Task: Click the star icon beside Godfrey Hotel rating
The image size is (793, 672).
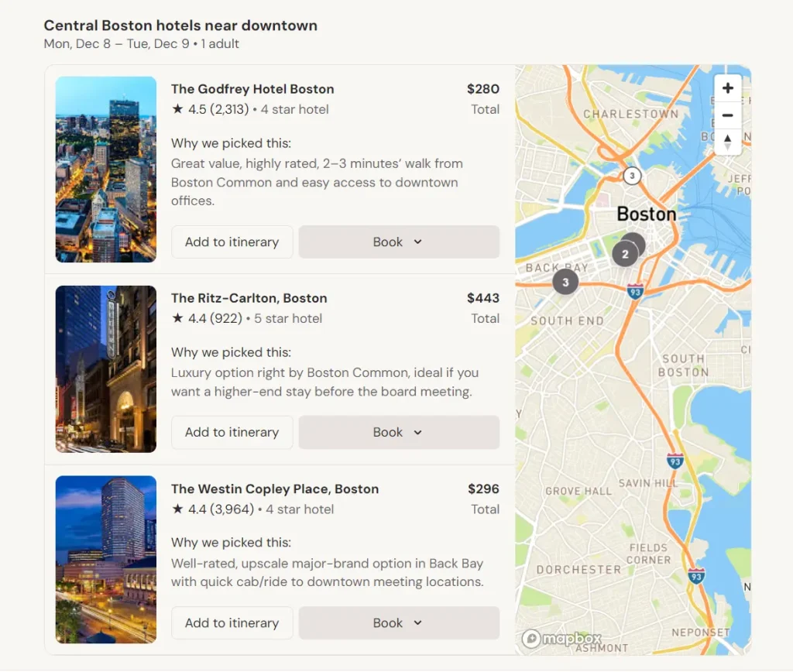Action: [176, 109]
